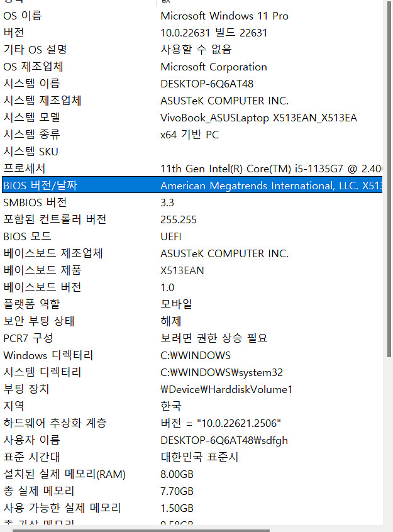
Task: Click the '보려면 권한 상승 필요' value
Action: 214,338
